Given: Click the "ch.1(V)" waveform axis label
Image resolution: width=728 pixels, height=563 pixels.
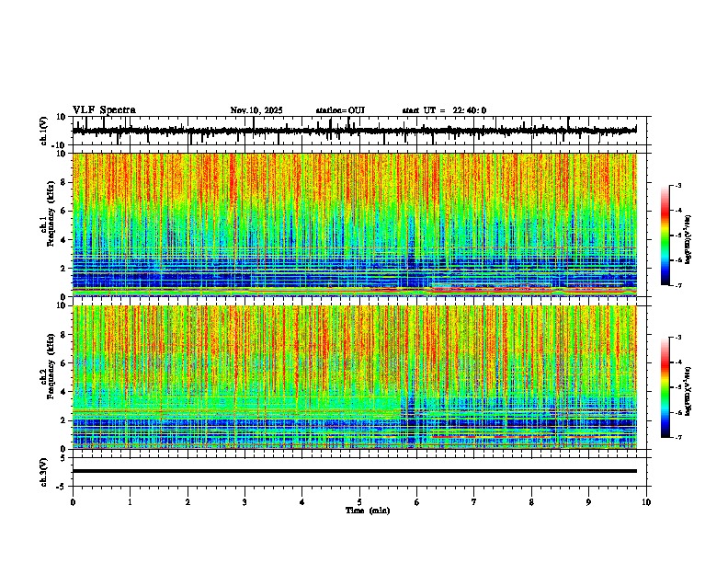Looking at the screenshot, I should pyautogui.click(x=44, y=131).
